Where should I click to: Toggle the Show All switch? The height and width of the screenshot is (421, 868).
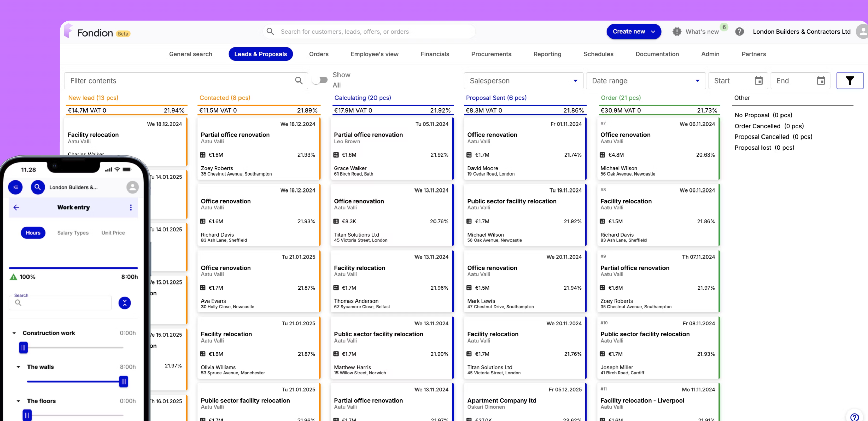pos(320,80)
